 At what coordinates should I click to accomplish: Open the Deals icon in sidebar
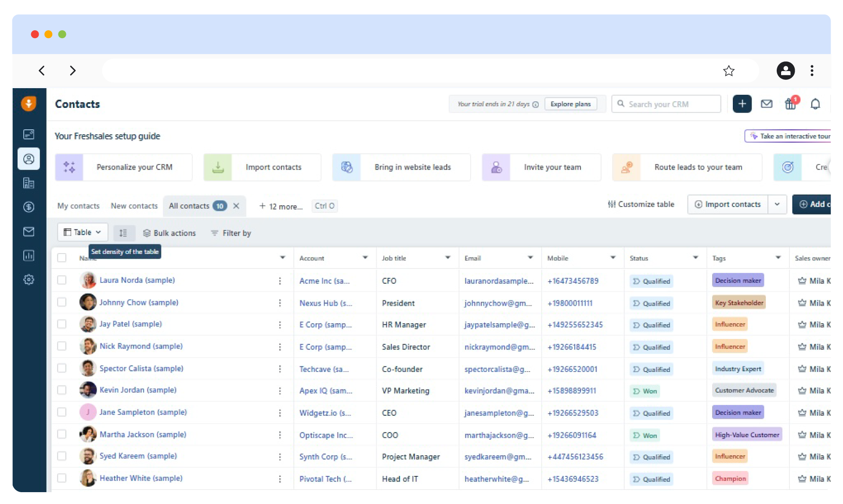point(29,207)
